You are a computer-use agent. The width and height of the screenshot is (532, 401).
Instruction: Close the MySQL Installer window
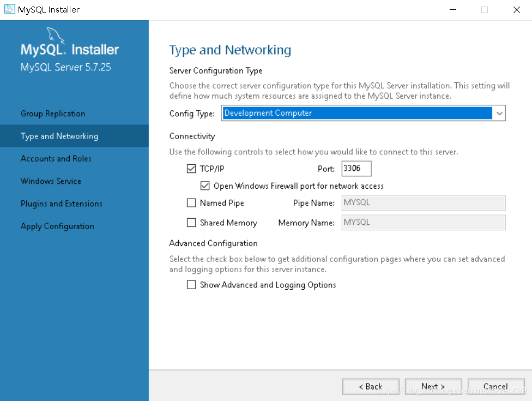tap(516, 9)
